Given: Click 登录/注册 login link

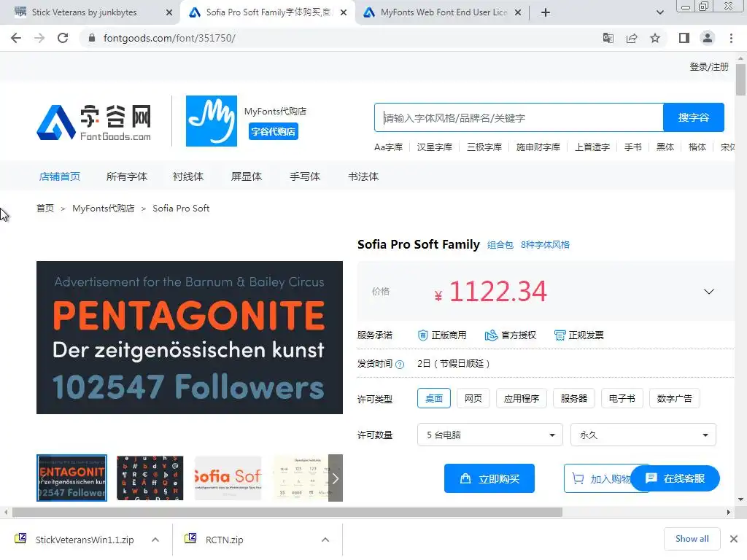Looking at the screenshot, I should [x=709, y=66].
